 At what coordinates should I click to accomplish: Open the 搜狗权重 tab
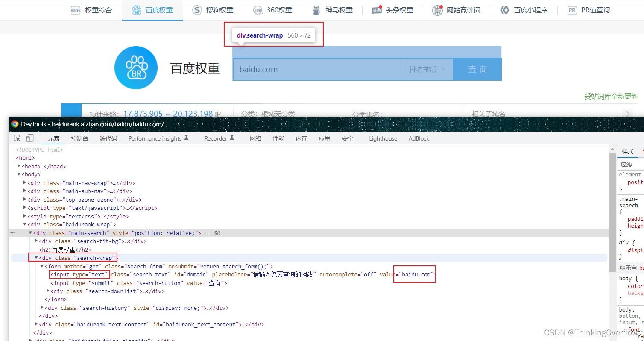point(212,10)
